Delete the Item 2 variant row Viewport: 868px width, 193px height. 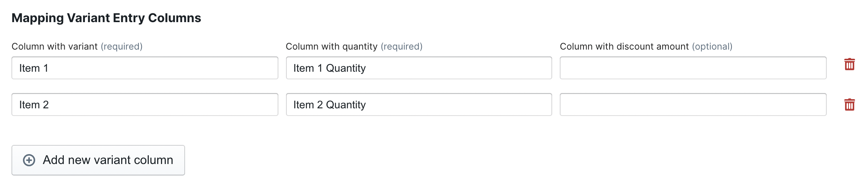(849, 105)
